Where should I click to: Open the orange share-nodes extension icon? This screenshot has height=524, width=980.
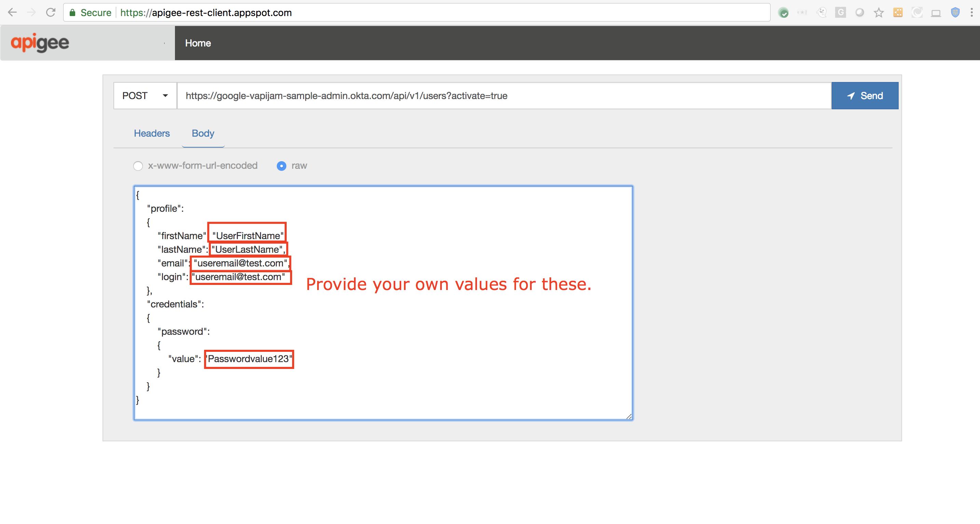[898, 13]
